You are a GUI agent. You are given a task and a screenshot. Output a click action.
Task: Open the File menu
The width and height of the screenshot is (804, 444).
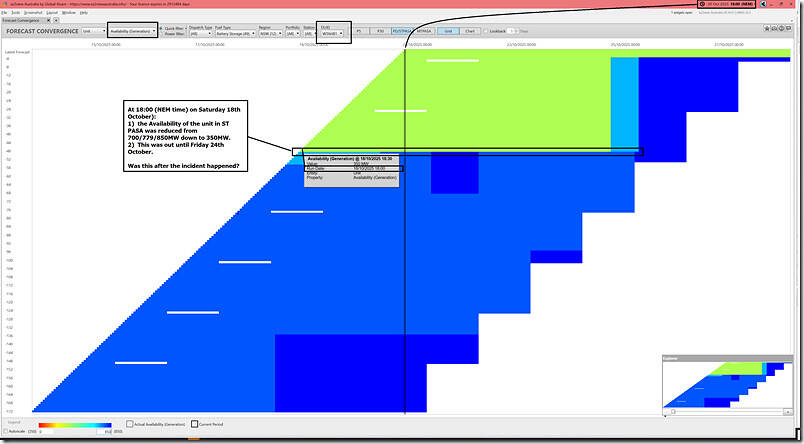[x=6, y=12]
